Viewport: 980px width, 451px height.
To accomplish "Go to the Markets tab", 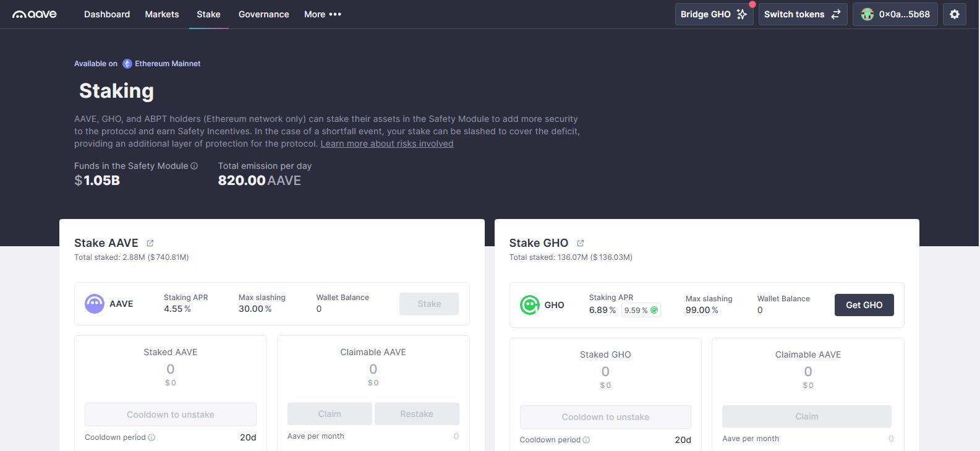I will pos(162,14).
